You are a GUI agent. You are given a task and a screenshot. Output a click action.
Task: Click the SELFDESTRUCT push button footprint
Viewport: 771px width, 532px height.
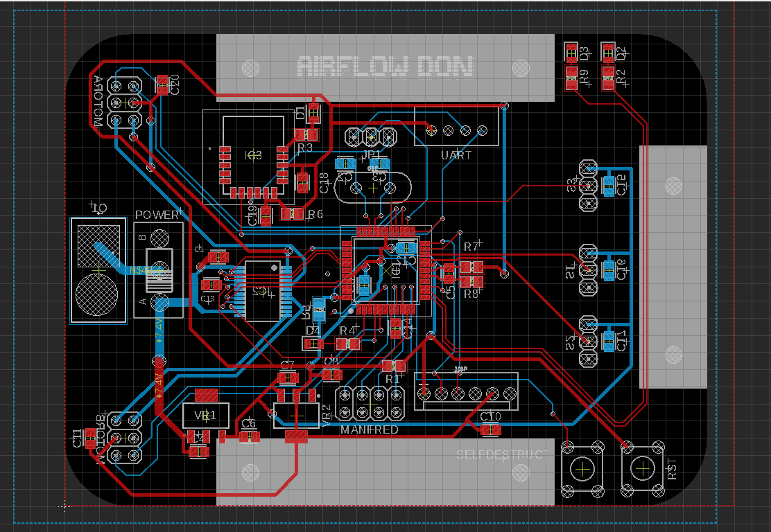pos(582,469)
